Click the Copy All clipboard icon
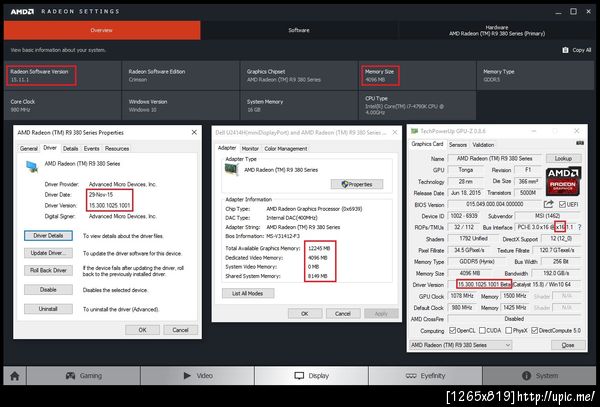Image resolution: width=600 pixels, height=407 pixels. click(x=565, y=50)
